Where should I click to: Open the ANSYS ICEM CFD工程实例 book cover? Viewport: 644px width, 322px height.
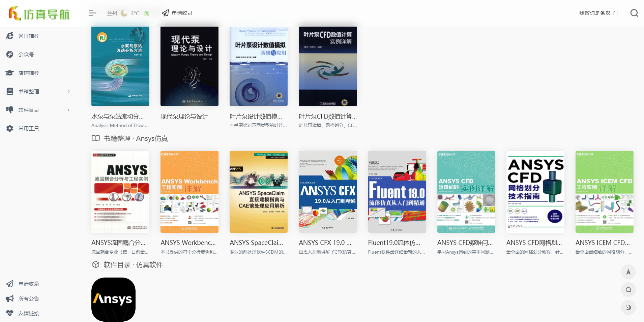[x=605, y=192]
